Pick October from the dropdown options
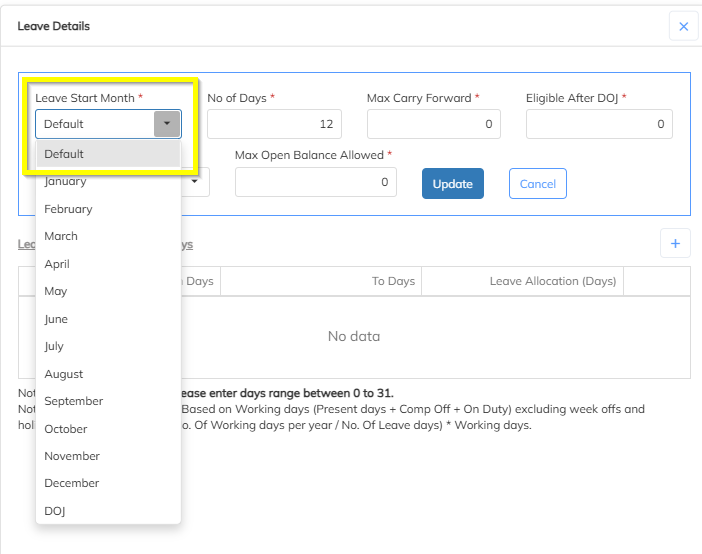Image resolution: width=702 pixels, height=554 pixels. [x=66, y=429]
